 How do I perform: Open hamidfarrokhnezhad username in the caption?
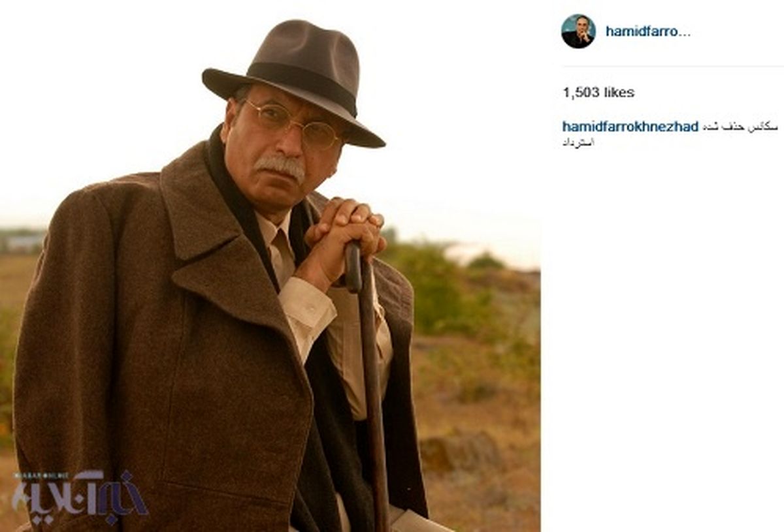coord(630,127)
